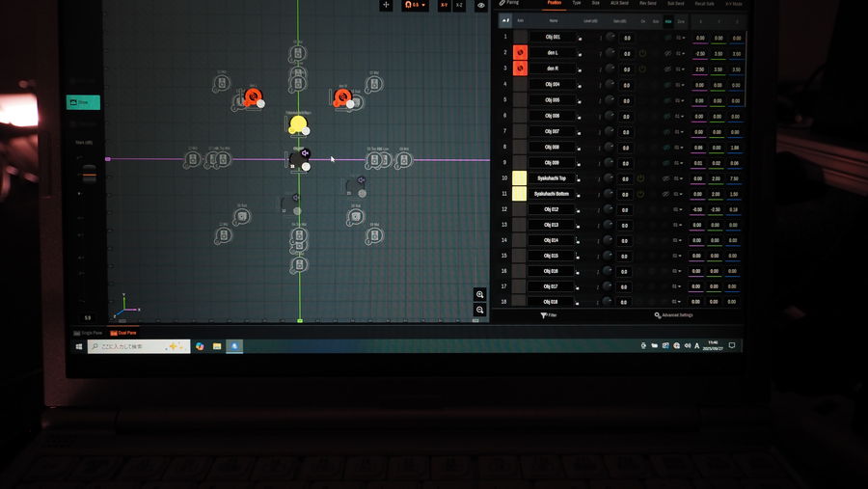This screenshot has height=489, width=868.
Task: Click the den R orange icon cell in row 3
Action: (520, 68)
